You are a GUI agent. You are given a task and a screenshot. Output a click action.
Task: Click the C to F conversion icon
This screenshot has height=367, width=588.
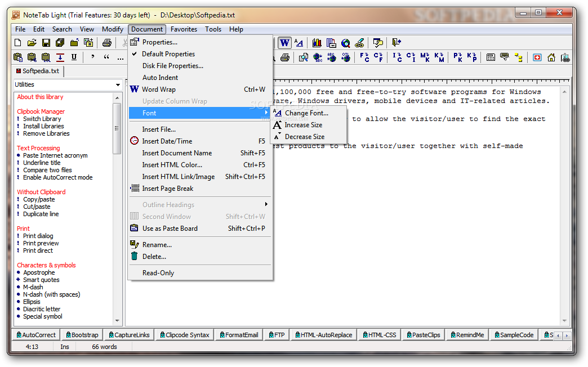[378, 57]
